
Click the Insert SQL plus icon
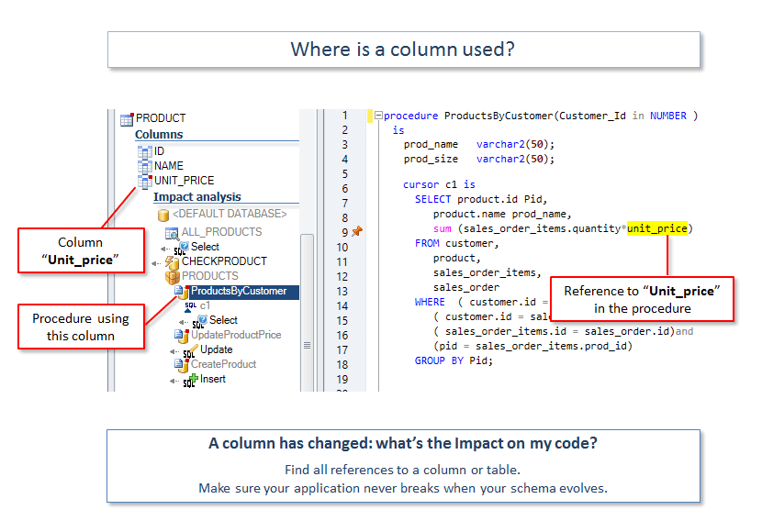pyautogui.click(x=190, y=380)
